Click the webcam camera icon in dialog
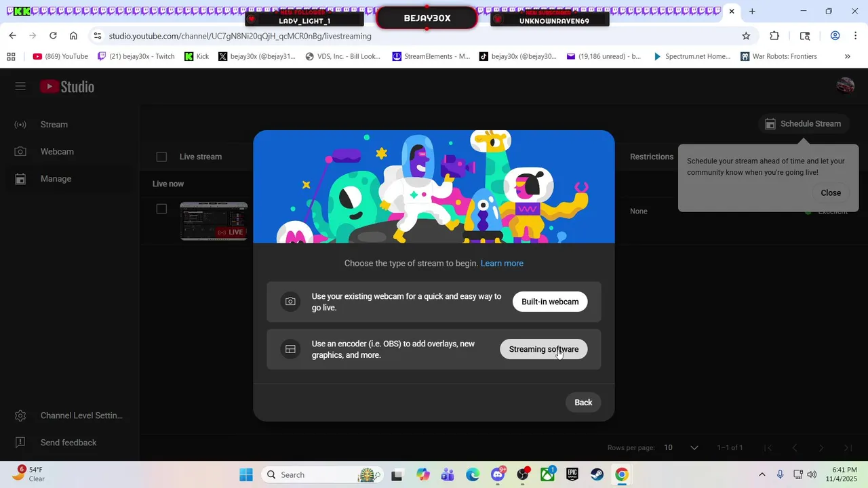 290,302
